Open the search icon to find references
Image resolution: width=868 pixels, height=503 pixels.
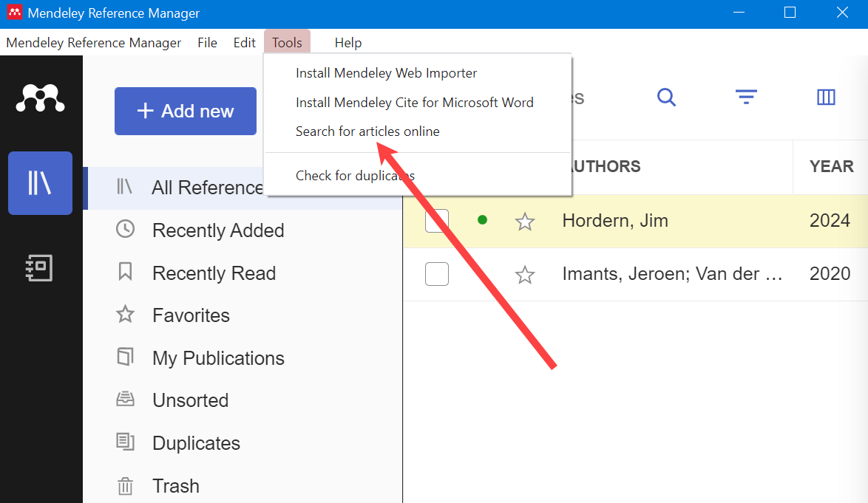pos(666,97)
